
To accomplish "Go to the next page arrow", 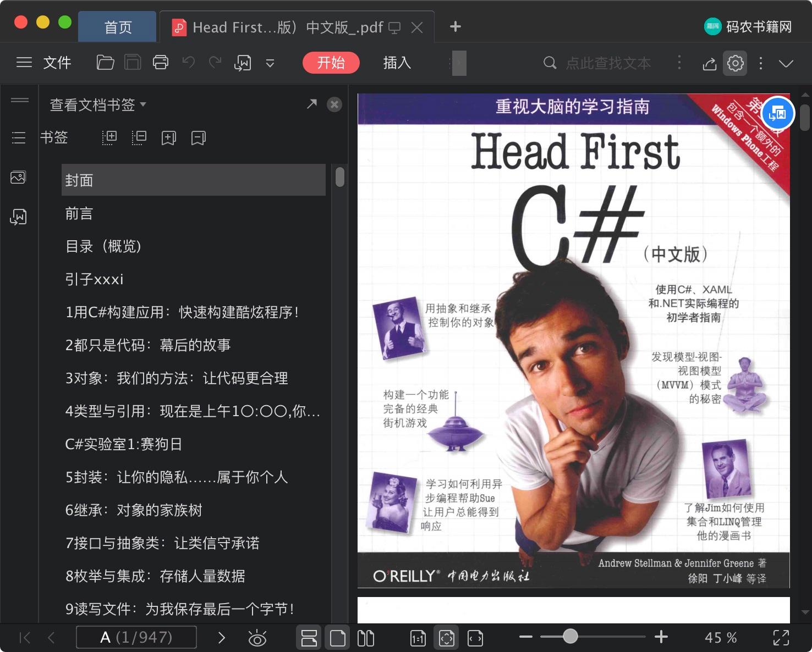I will coord(222,638).
